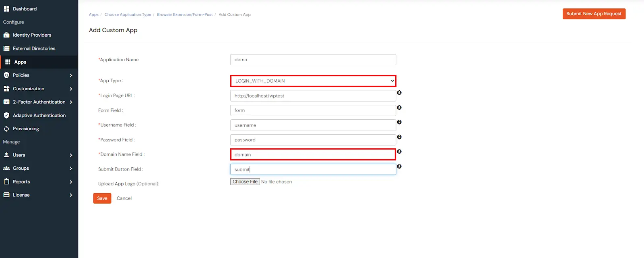Click the Groups people icon

tap(6, 168)
